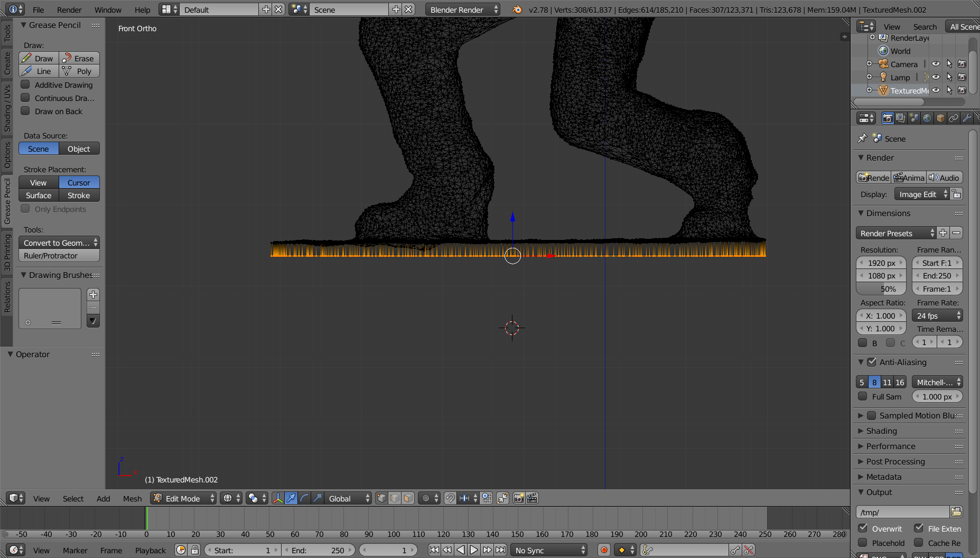Switch to vertex select mode
The width and height of the screenshot is (980, 558).
(381, 498)
